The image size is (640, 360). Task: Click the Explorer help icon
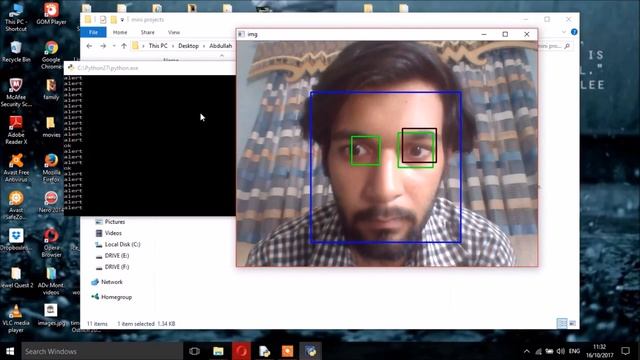tap(574, 32)
